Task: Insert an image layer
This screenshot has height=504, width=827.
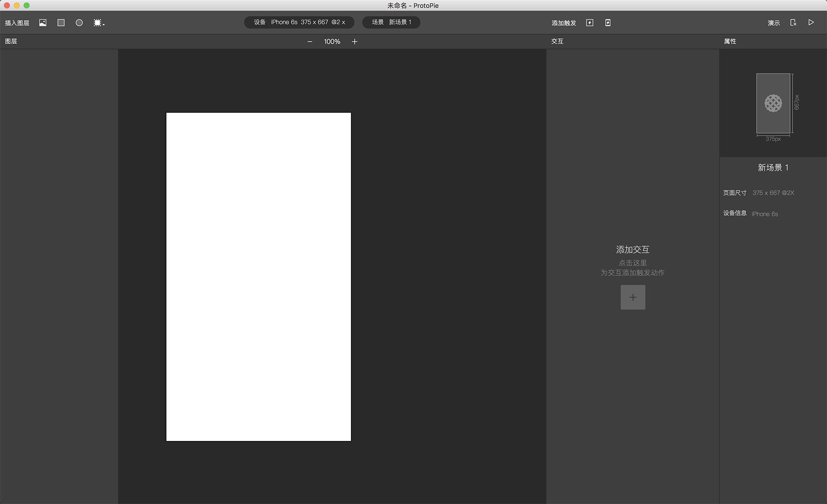Action: (x=42, y=22)
